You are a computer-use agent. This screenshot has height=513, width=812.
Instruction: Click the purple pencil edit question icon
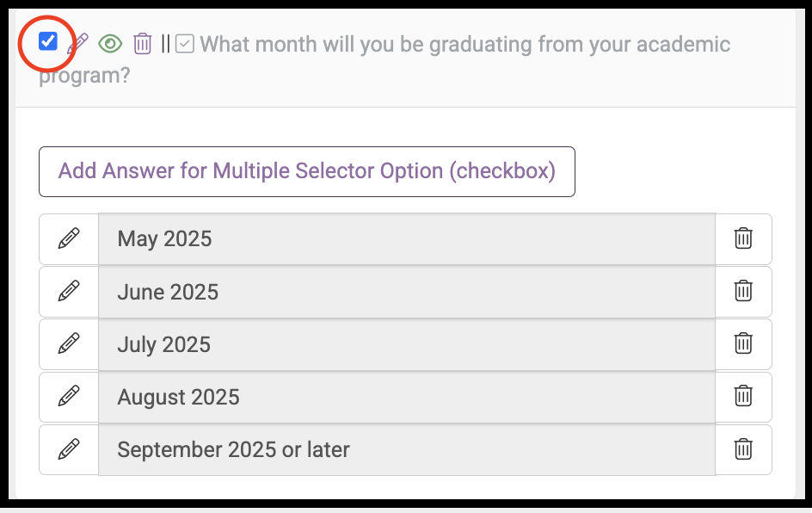[x=78, y=43]
